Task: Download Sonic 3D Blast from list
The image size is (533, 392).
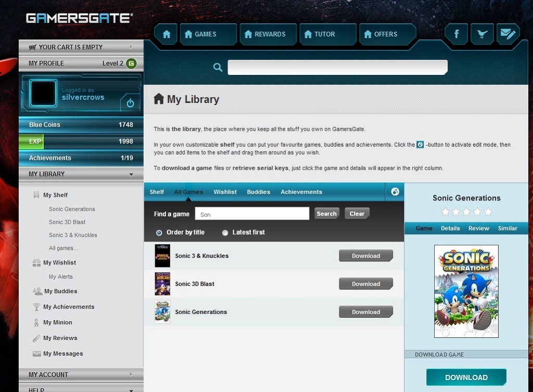Action: 365,284
